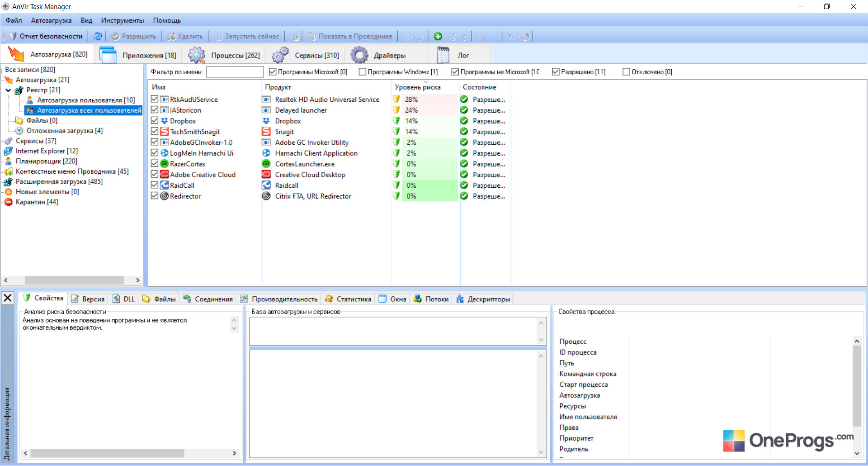Click the LogMeIn Hamachi Ui entry icon
Screen dimensions: 868x466
(x=165, y=153)
